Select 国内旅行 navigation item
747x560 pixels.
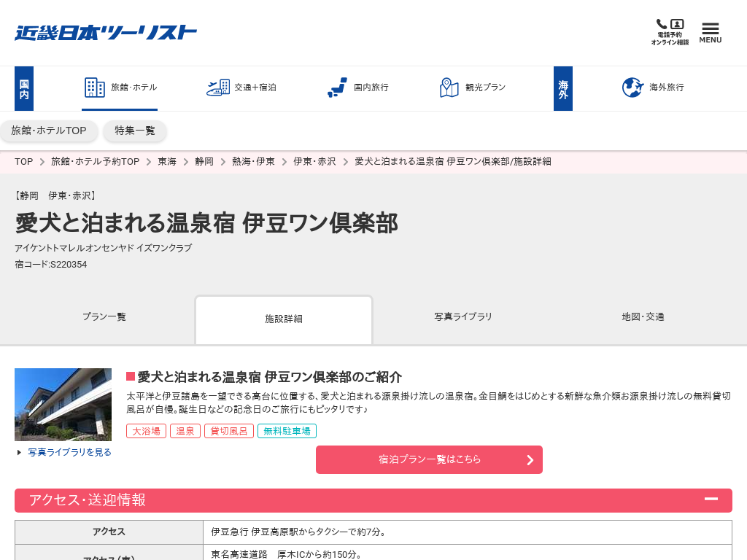click(x=358, y=88)
